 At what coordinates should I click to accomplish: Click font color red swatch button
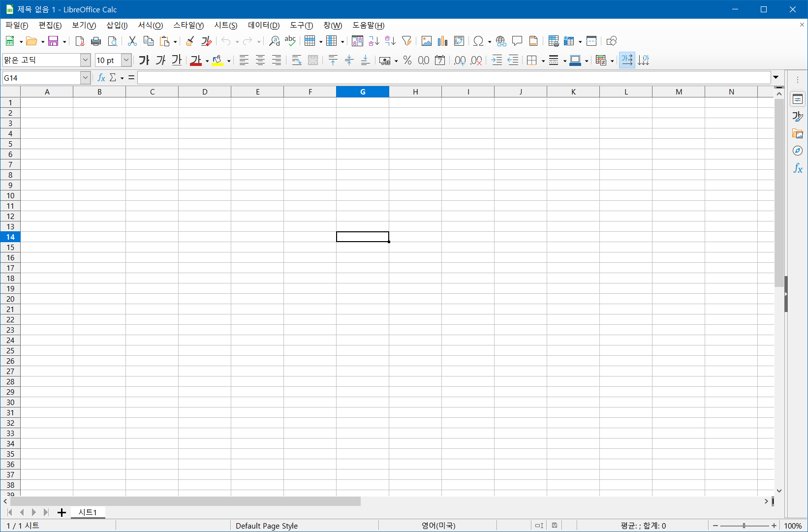[196, 60]
